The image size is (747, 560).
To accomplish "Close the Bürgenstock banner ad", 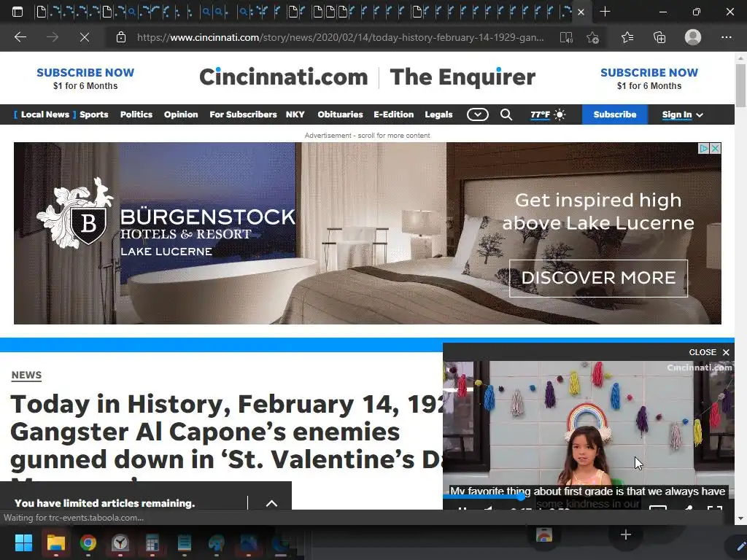I will point(715,149).
